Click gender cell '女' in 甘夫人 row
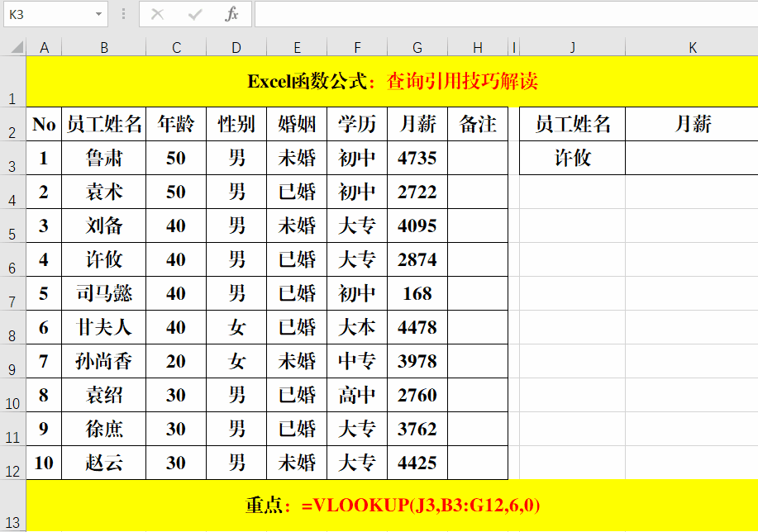Image resolution: width=758 pixels, height=532 pixels. pyautogui.click(x=236, y=327)
